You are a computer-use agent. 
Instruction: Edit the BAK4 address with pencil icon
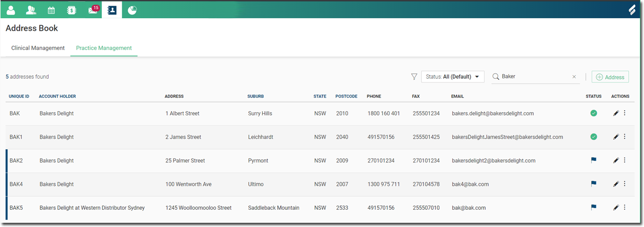pos(616,184)
